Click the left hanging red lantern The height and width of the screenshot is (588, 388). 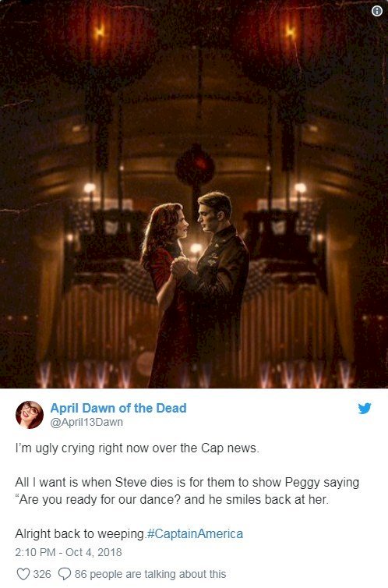pos(99,41)
